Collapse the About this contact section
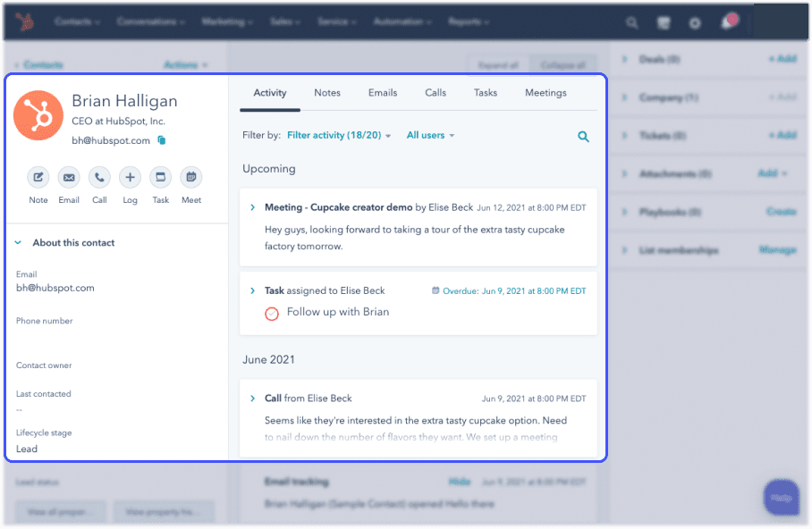The width and height of the screenshot is (812, 529). (18, 243)
